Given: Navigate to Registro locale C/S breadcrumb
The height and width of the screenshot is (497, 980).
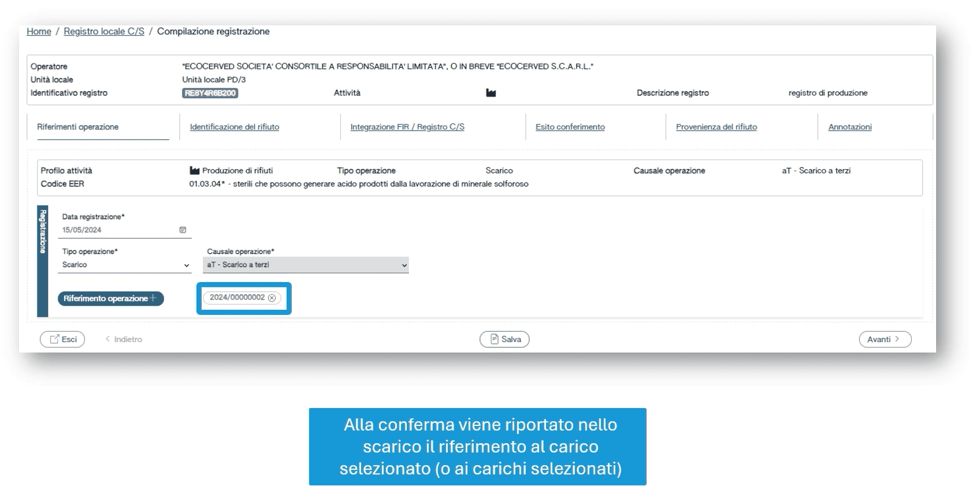Looking at the screenshot, I should coord(104,32).
